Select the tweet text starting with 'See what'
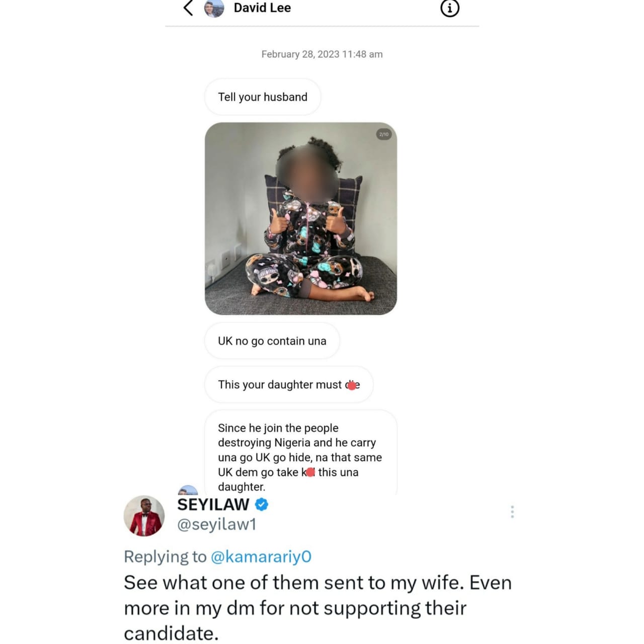The image size is (644, 644). 317,607
